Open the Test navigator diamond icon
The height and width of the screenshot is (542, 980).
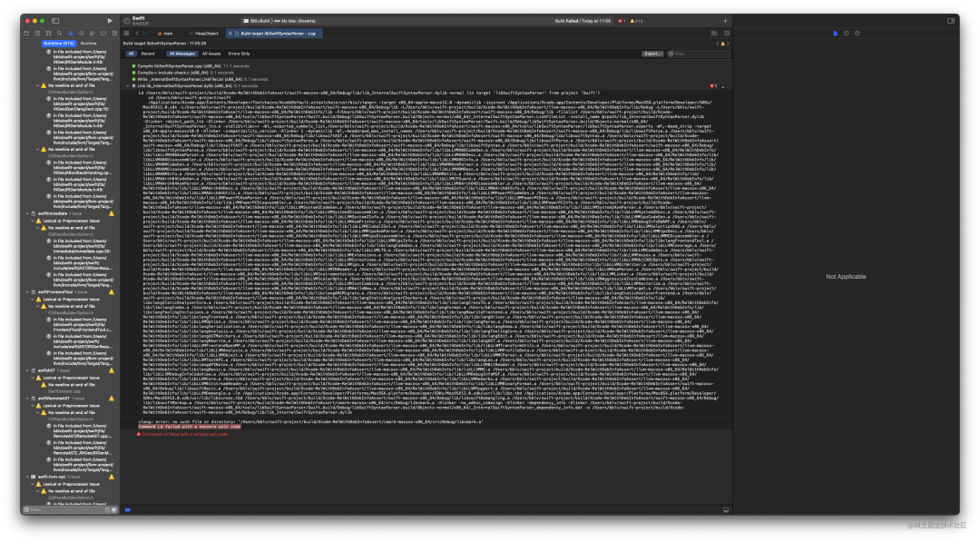(x=82, y=33)
